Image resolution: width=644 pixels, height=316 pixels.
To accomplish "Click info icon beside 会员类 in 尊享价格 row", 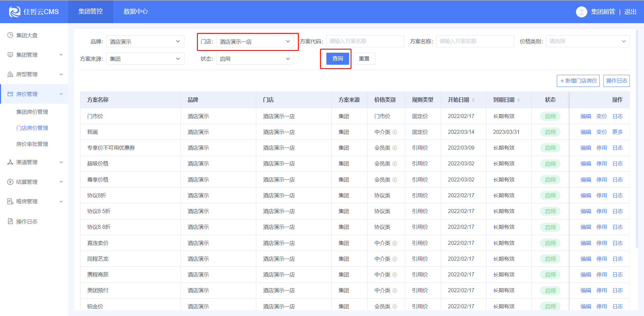I will pyautogui.click(x=395, y=180).
